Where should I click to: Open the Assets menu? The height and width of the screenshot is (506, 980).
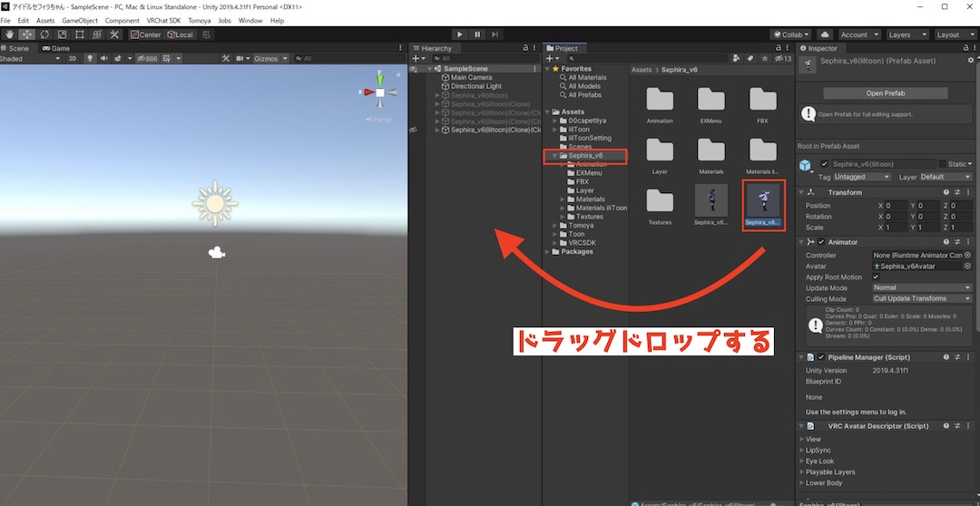tap(45, 21)
